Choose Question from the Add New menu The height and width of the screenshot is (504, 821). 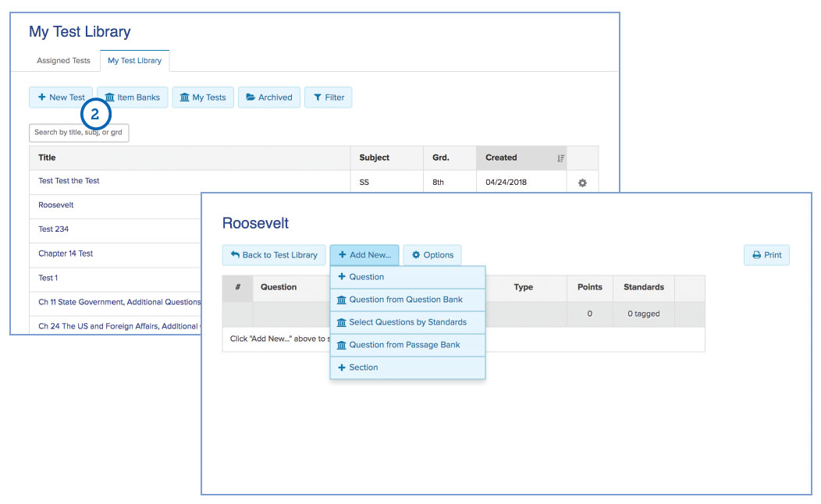click(408, 277)
